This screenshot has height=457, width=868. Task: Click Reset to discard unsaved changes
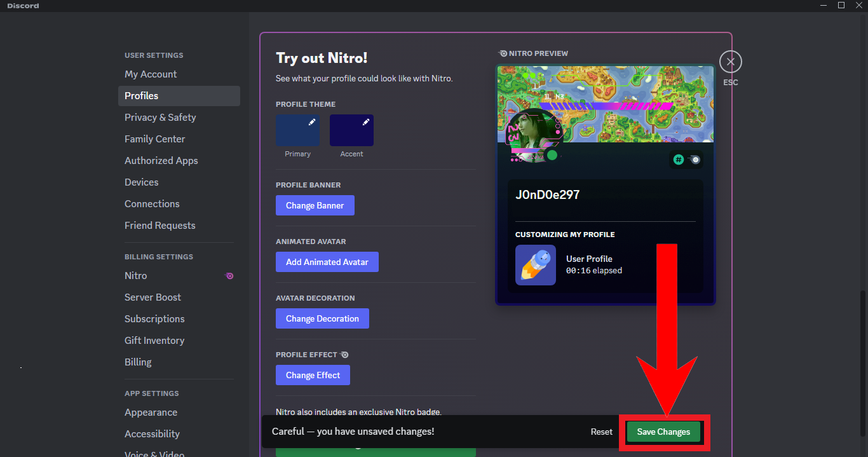point(602,432)
